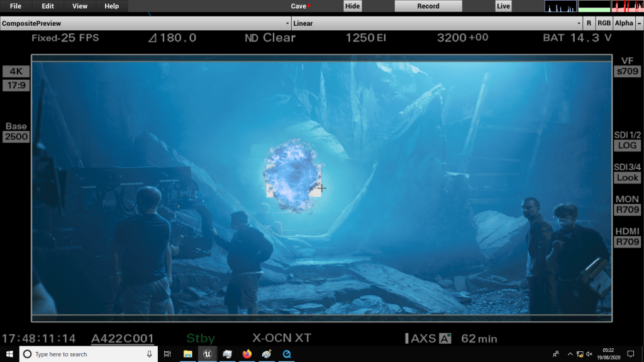Open the View menu
This screenshot has height=362, width=644.
pyautogui.click(x=80, y=6)
